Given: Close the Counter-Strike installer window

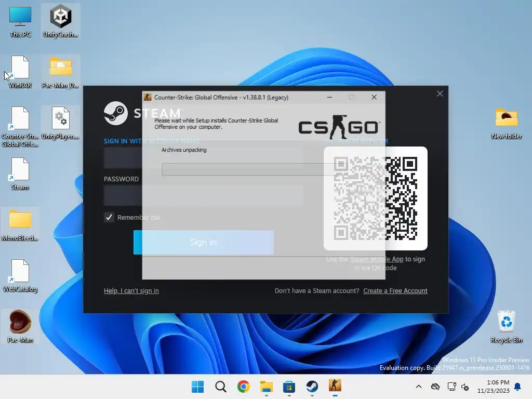Looking at the screenshot, I should 374,97.
